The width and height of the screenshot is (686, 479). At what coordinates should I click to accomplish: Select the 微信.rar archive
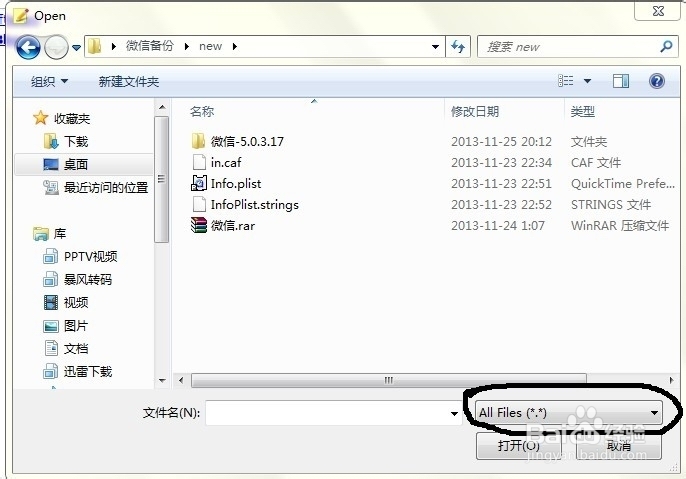click(233, 226)
